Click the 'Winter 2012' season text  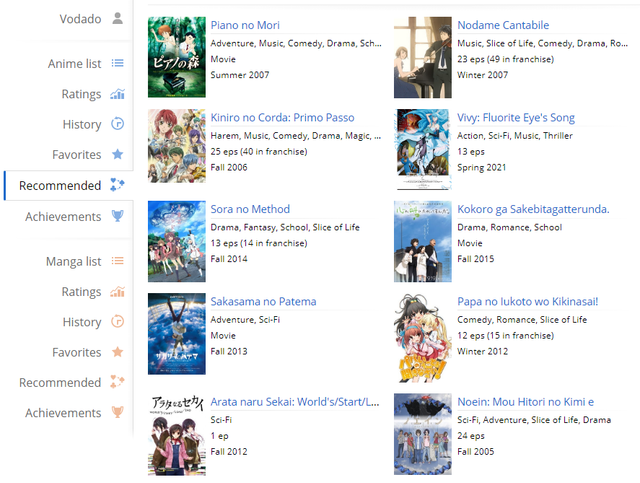tap(482, 352)
